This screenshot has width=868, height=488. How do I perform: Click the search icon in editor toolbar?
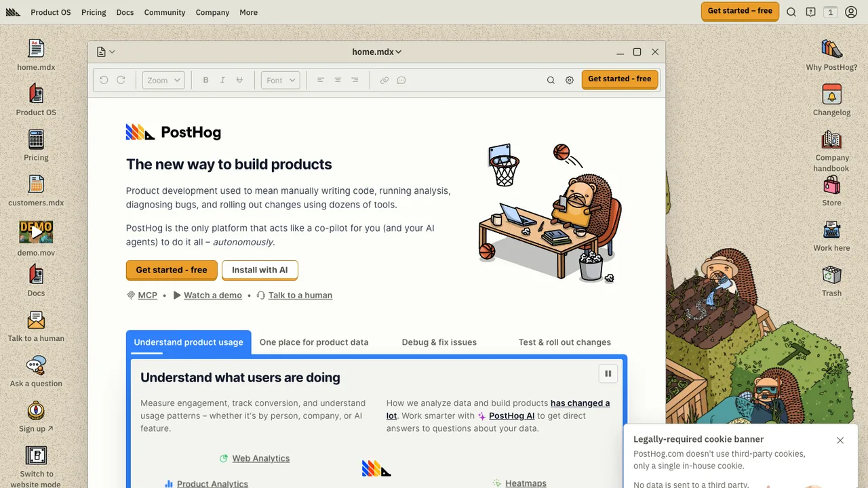pos(551,80)
